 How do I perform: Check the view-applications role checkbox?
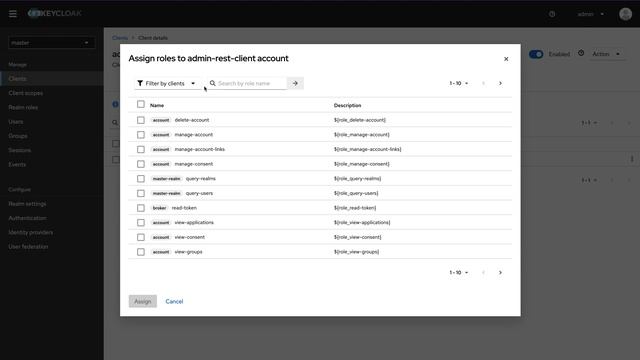(141, 223)
